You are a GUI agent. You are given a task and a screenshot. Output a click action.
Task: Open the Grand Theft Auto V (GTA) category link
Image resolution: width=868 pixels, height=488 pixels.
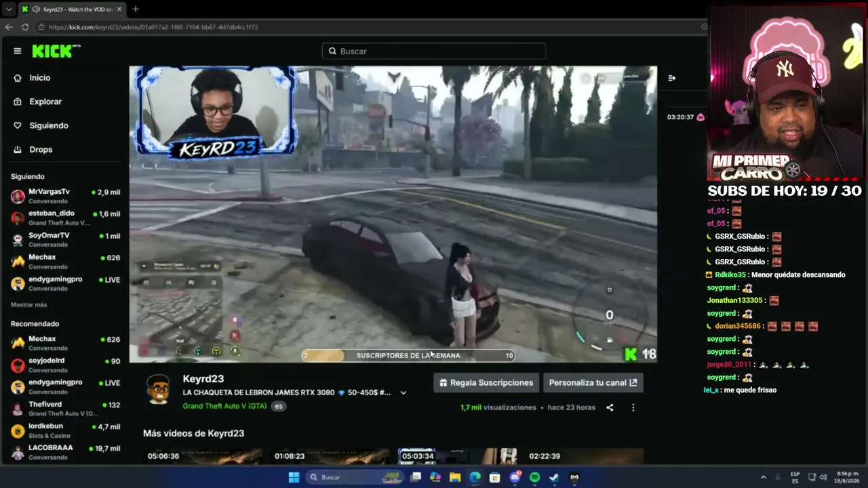224,406
